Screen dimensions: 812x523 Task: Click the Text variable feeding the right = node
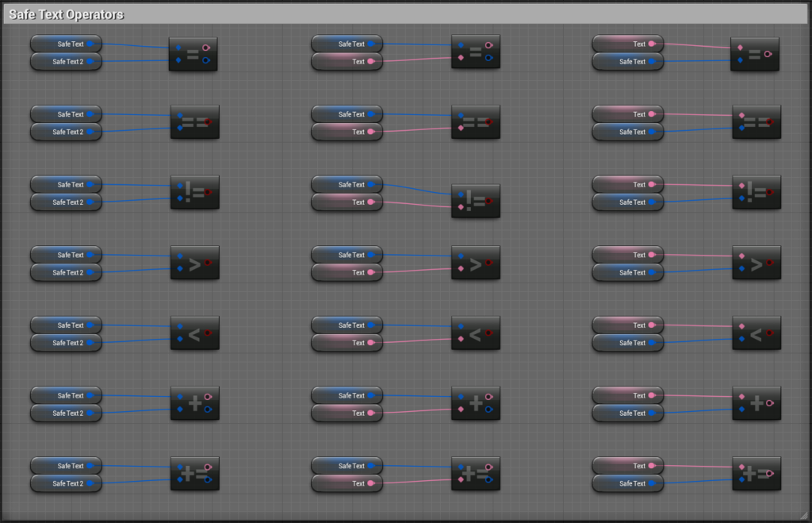tap(627, 44)
